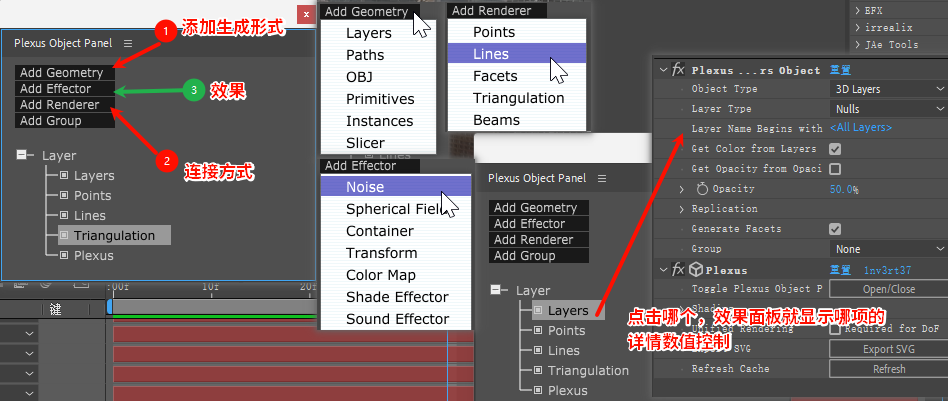Image resolution: width=948 pixels, height=401 pixels.
Task: Open hamburger menu of Plexus panel with highlighted Layers
Action: coord(602,178)
